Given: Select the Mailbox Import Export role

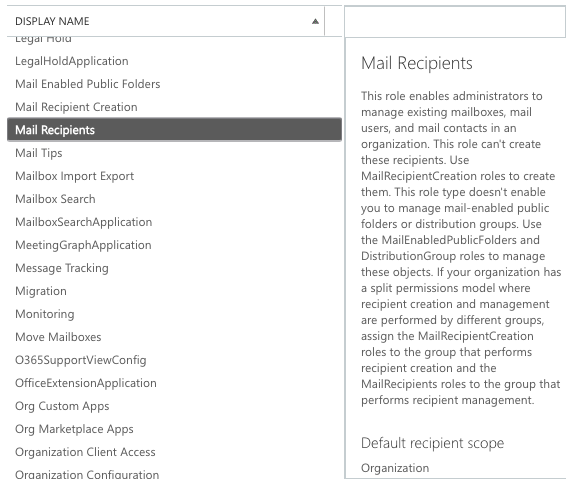Looking at the screenshot, I should tap(174, 176).
